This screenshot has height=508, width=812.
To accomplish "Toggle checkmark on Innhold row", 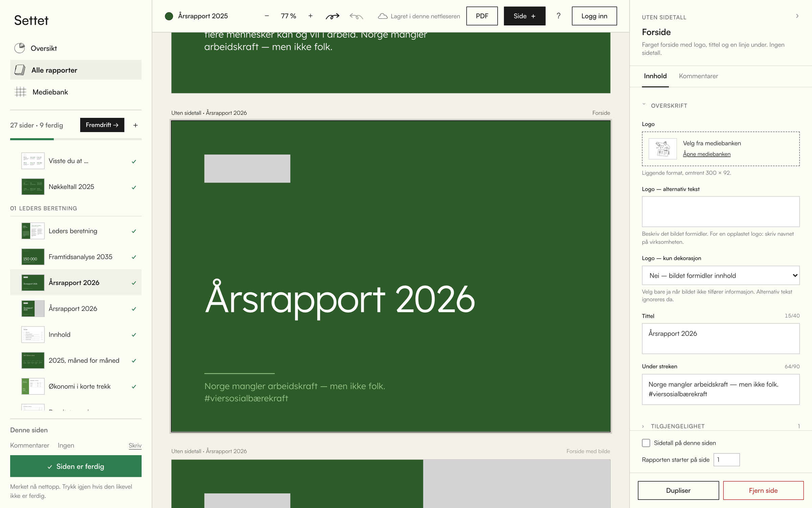I will [x=134, y=335].
